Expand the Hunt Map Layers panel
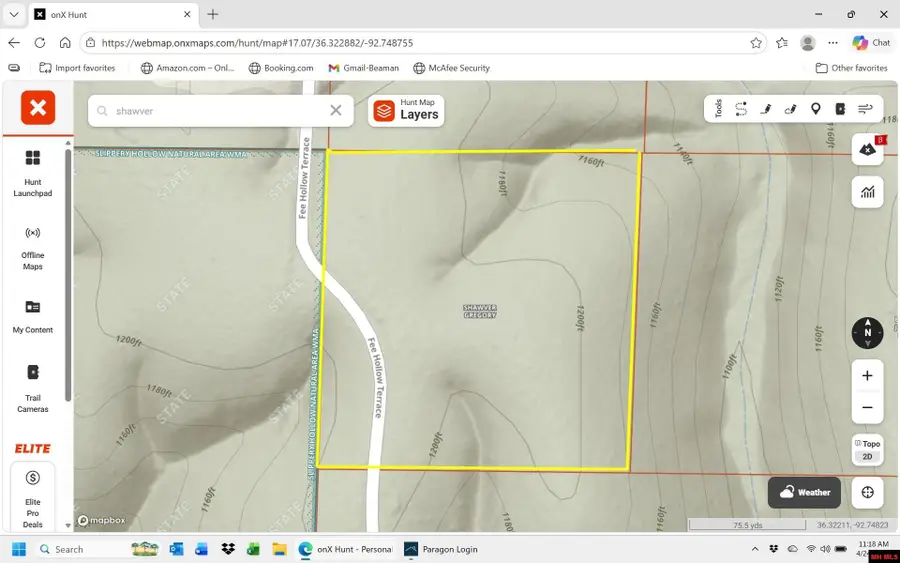900x563 pixels. pos(406,110)
